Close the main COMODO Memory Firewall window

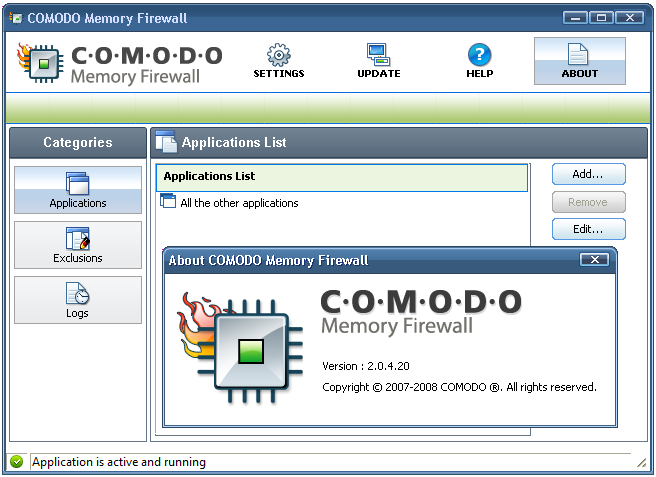click(630, 18)
